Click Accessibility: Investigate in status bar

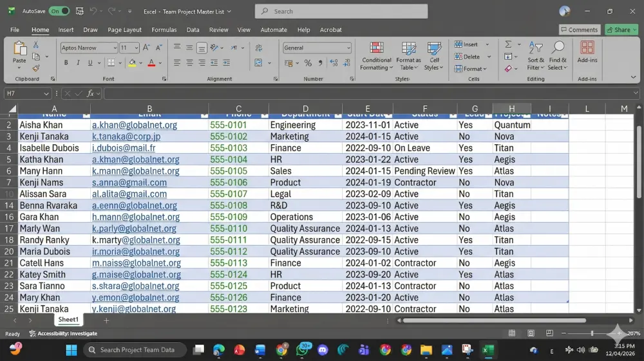63,333
